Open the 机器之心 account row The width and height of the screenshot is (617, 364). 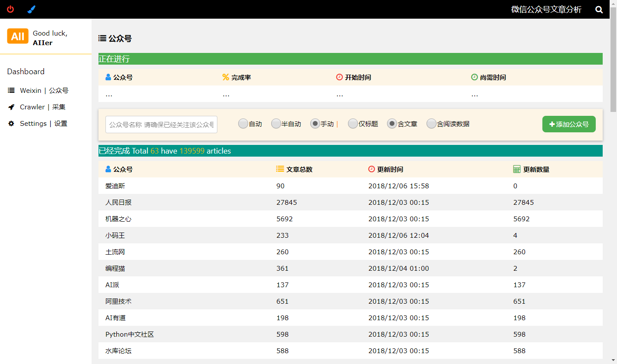pos(351,219)
